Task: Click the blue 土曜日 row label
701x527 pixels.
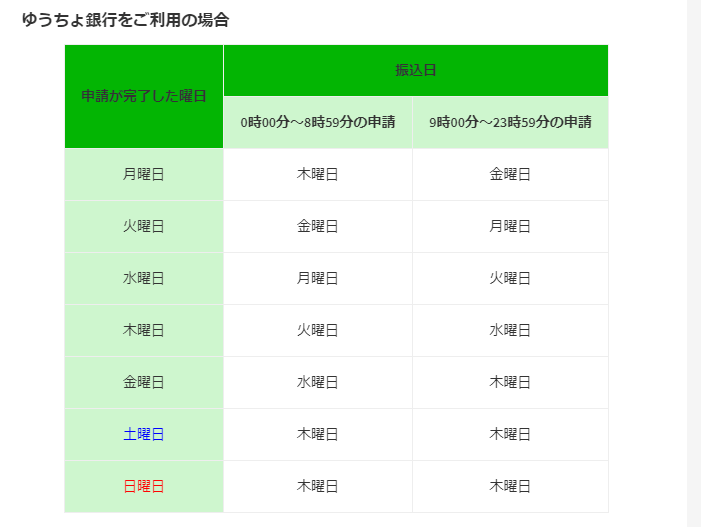Action: pyautogui.click(x=144, y=434)
